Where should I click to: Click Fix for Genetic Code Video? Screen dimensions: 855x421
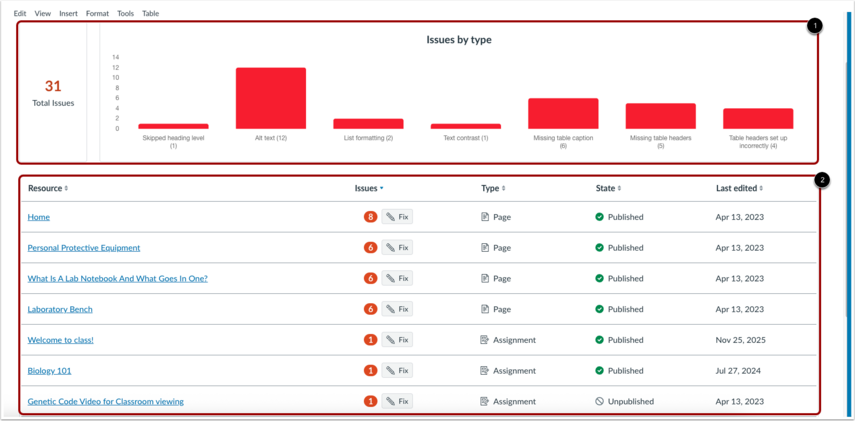(397, 401)
